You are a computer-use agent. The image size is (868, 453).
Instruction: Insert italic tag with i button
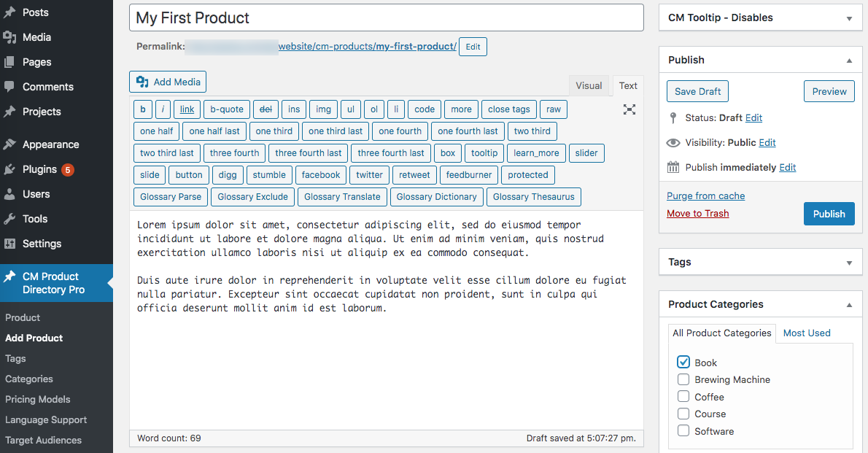[163, 109]
